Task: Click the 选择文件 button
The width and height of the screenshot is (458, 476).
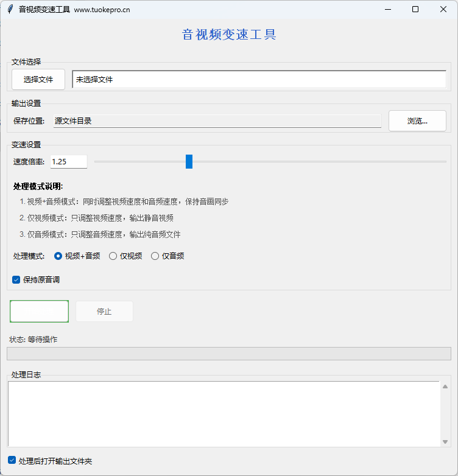Action: 38,80
